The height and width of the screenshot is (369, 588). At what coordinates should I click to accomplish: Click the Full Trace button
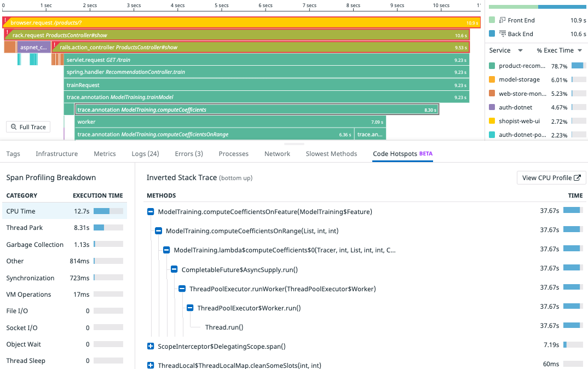point(28,127)
